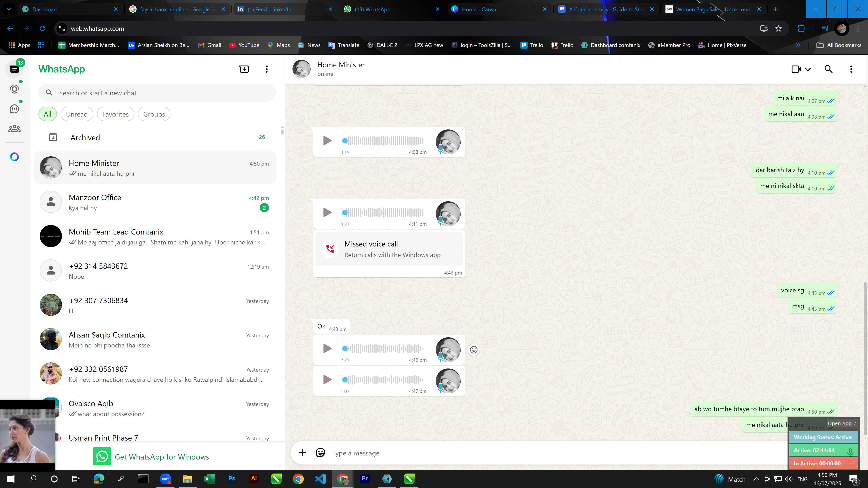Attach a file with plus icon

[x=302, y=453]
